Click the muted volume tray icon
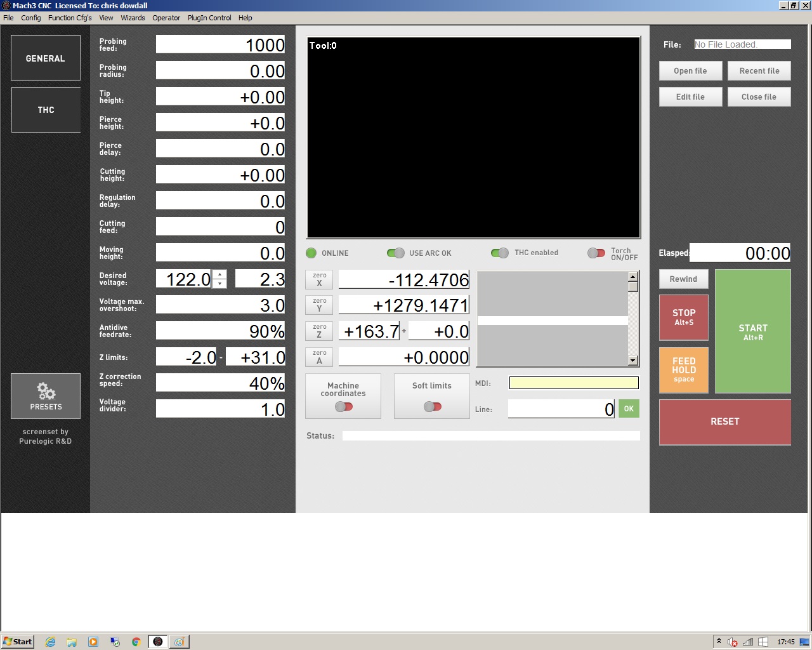 click(x=733, y=642)
